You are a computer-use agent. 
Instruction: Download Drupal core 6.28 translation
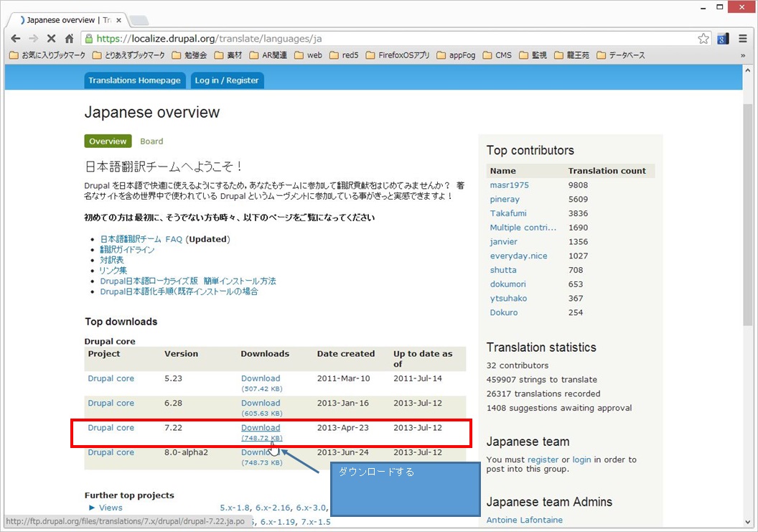tap(261, 403)
